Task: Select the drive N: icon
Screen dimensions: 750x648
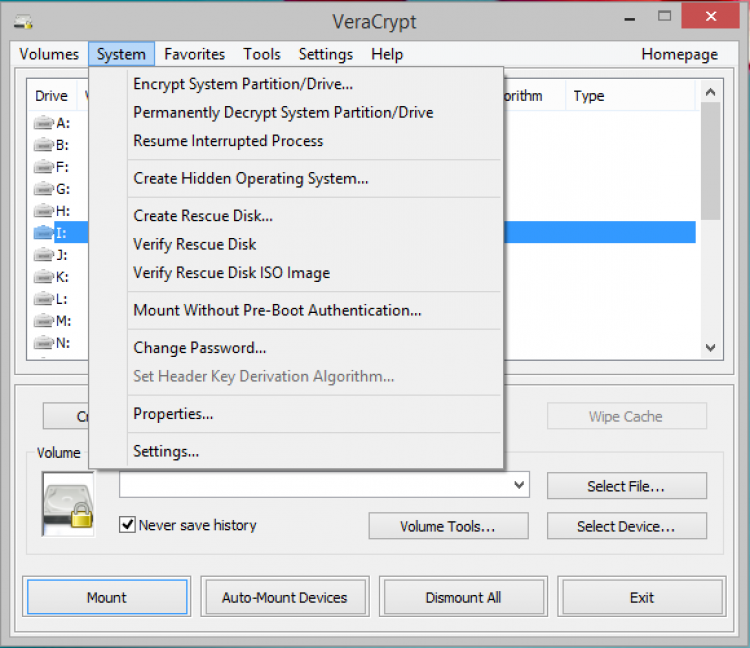Action: pyautogui.click(x=44, y=343)
